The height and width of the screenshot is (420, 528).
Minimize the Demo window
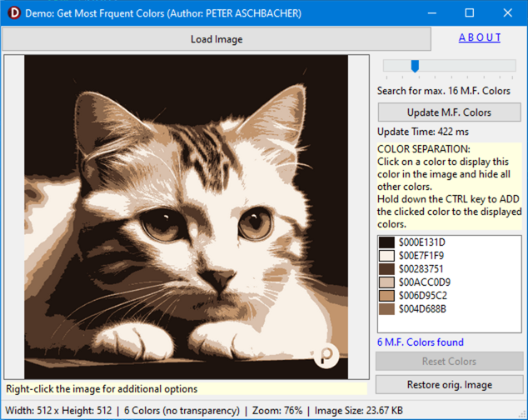[x=432, y=13]
